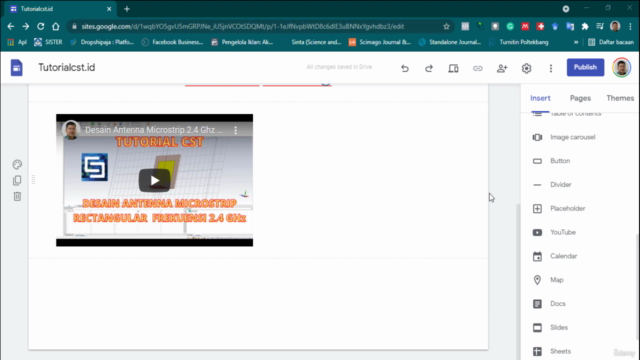The width and height of the screenshot is (640, 360).
Task: Open the Dropshipaja bookmark
Action: (102, 42)
